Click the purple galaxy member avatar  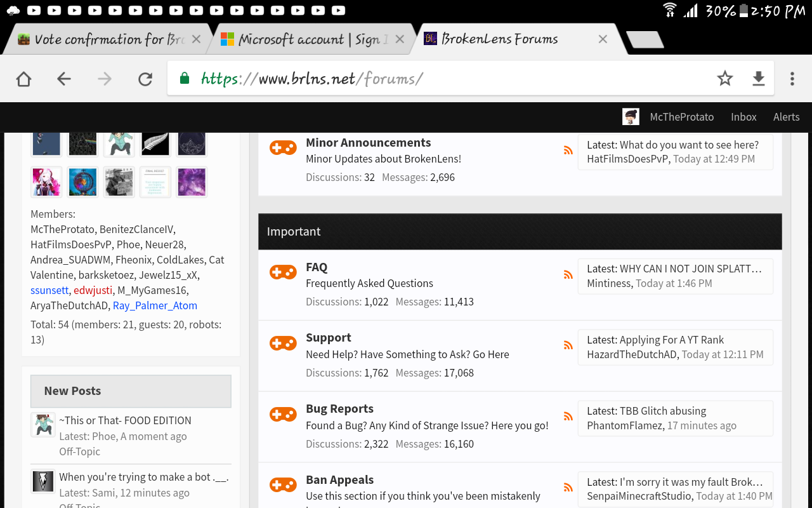click(x=192, y=182)
